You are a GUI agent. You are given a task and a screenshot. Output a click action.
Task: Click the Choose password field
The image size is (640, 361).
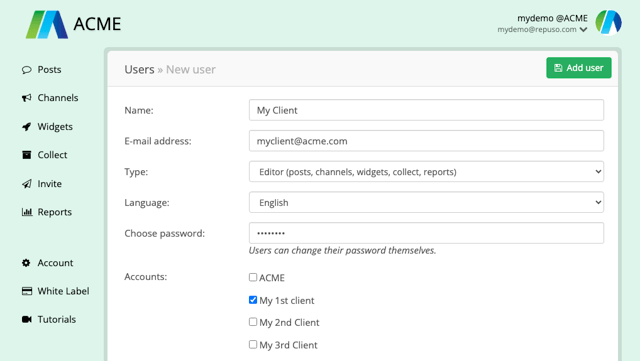tap(426, 233)
